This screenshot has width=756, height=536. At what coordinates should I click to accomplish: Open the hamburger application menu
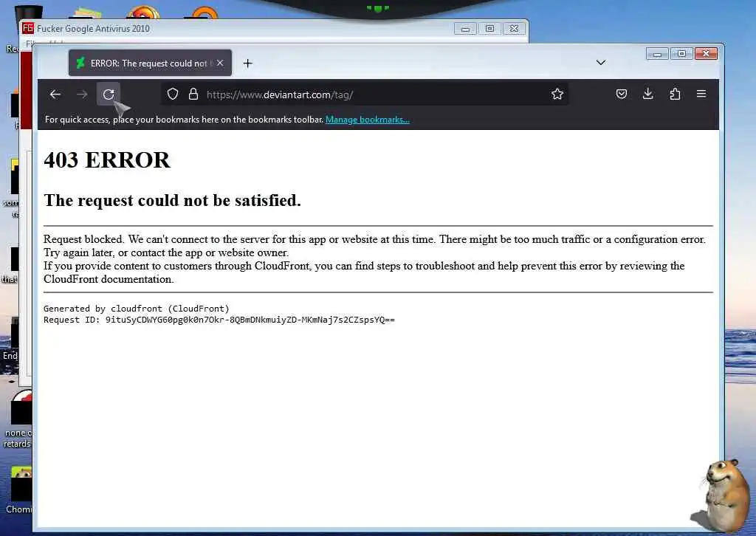(x=701, y=94)
